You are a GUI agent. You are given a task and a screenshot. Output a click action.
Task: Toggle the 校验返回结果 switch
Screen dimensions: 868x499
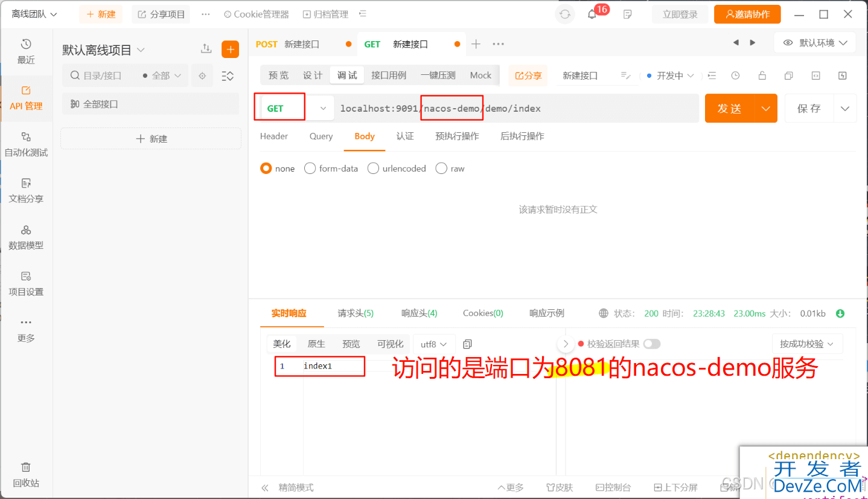coord(652,344)
